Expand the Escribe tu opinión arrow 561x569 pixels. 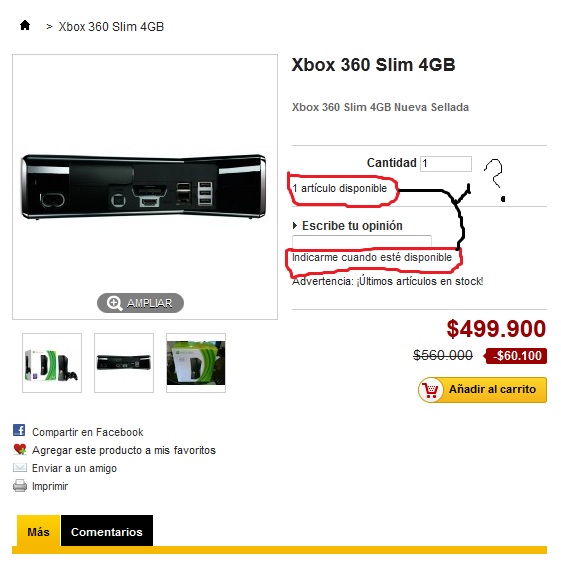(295, 226)
